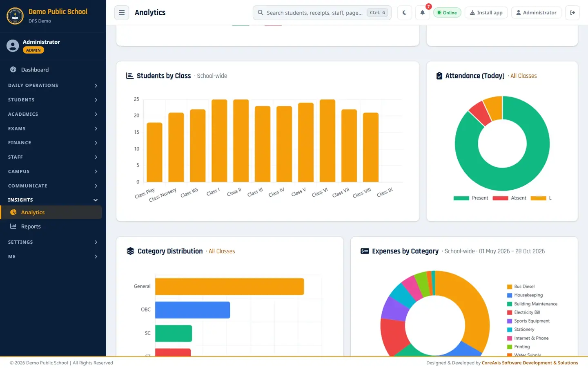The height and width of the screenshot is (368, 588).
Task: Click the Students by Class chart icon
Action: 130,76
